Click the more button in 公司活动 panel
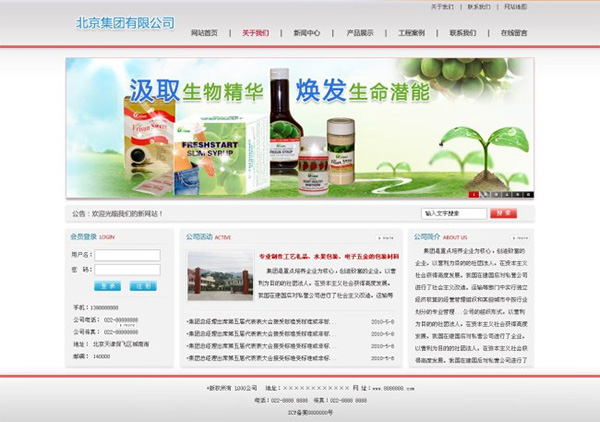 coord(386,238)
